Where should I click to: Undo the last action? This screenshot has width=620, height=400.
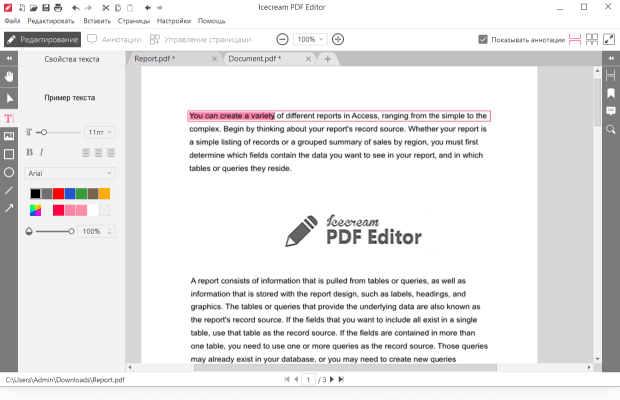click(76, 8)
